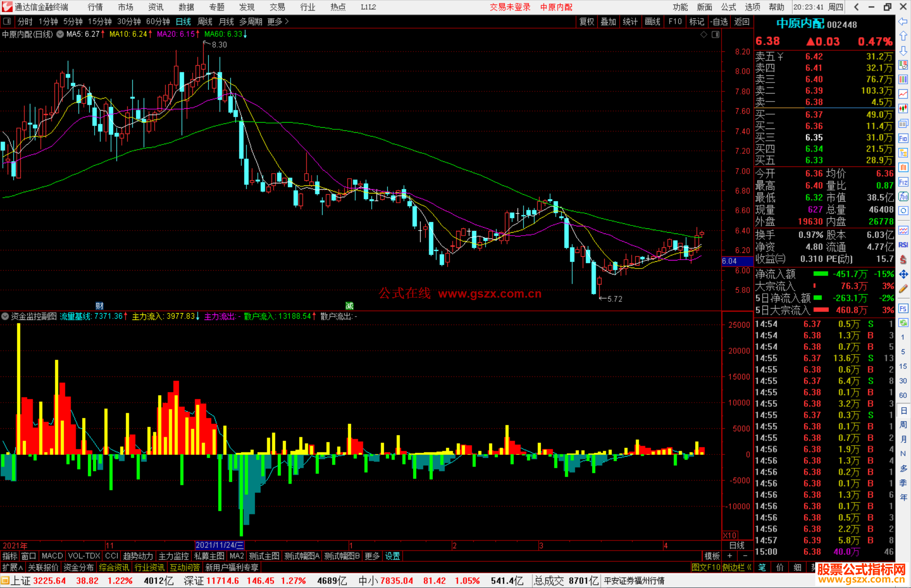Switch to 60-minute period in sidebar
The image size is (911, 588).
(x=903, y=395)
